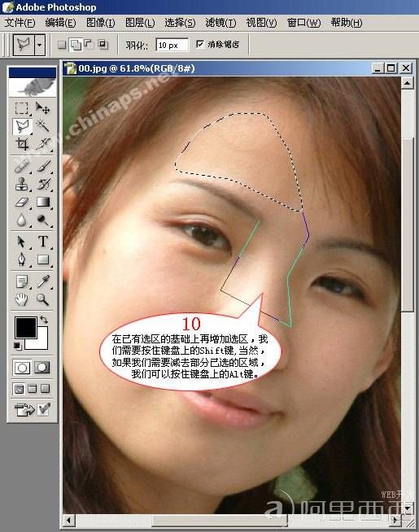Select the Magic Wand tool

click(43, 126)
